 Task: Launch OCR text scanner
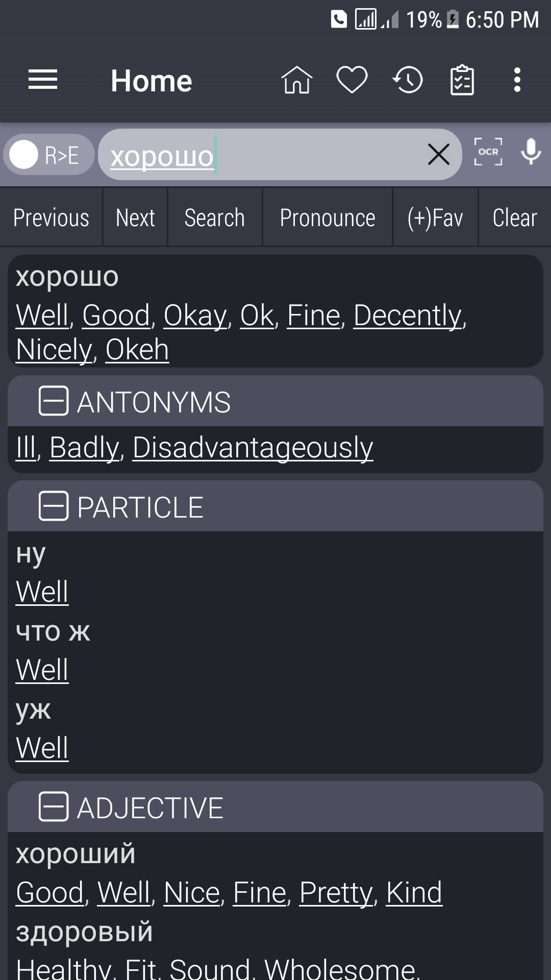coord(488,152)
